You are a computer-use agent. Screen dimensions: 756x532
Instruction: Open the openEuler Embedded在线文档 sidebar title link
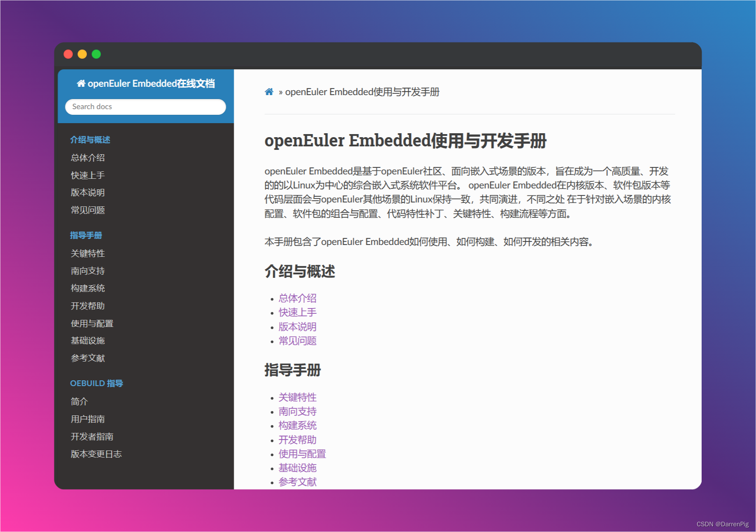tap(146, 83)
